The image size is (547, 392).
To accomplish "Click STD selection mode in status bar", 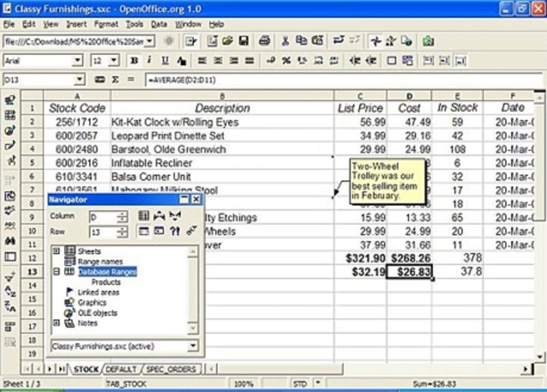I will 300,384.
